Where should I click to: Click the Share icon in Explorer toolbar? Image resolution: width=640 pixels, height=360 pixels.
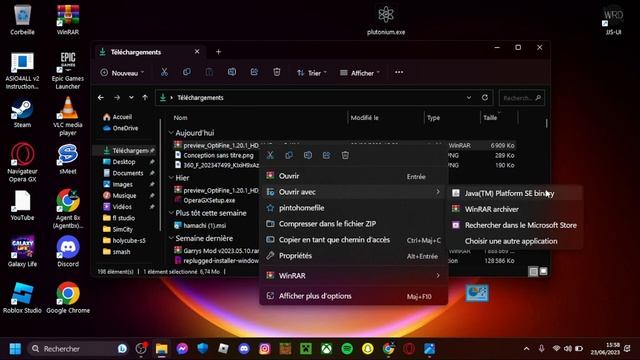[254, 72]
